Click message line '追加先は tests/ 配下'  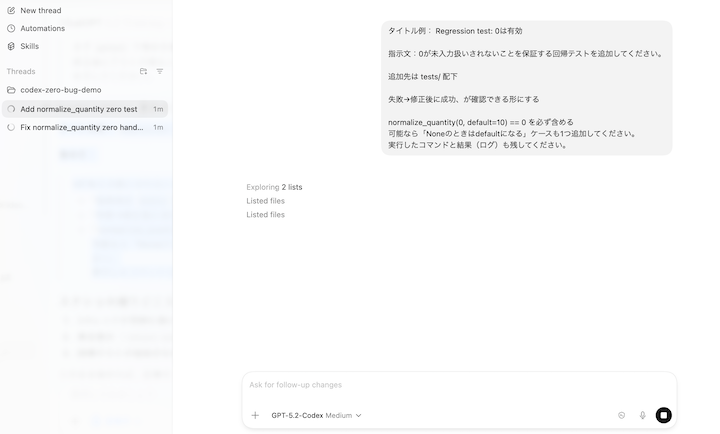(x=423, y=76)
